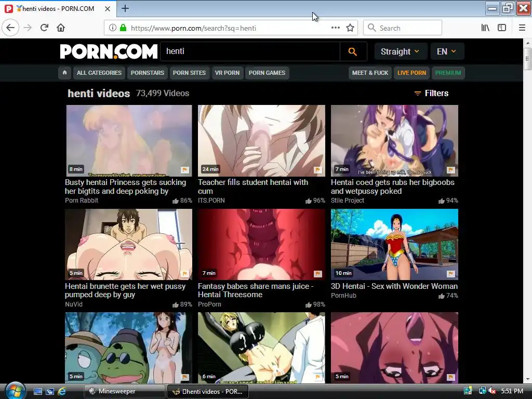
Task: Reload the current page
Action: 44,28
